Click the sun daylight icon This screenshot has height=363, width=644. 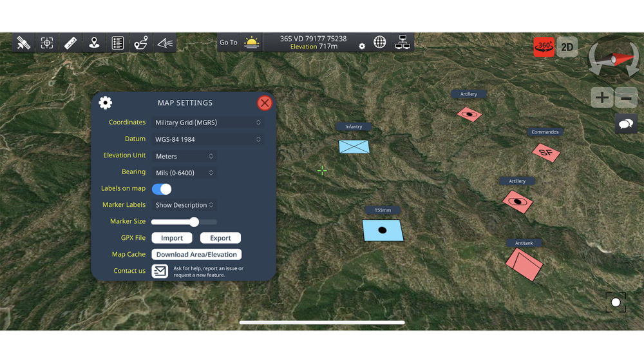251,43
